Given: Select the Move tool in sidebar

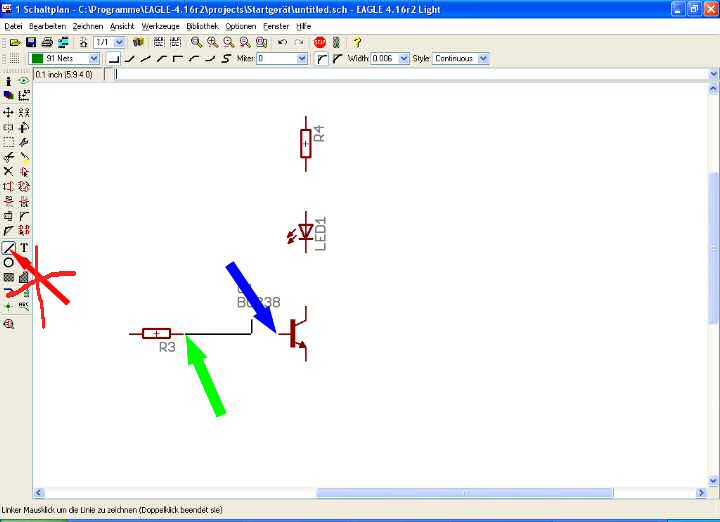Looking at the screenshot, I should [x=8, y=112].
